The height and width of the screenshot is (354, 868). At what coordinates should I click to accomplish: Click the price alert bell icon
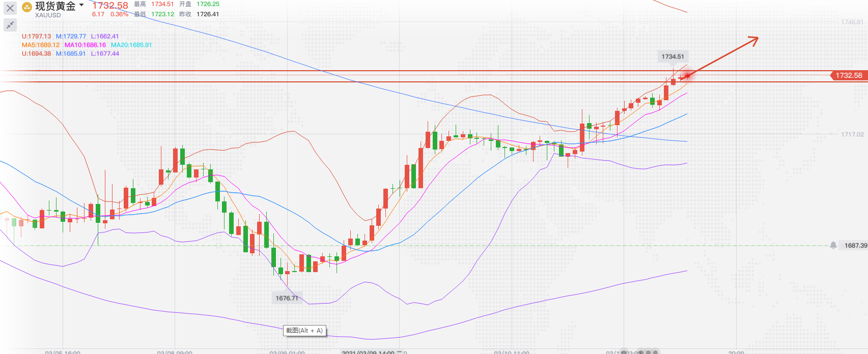point(833,245)
